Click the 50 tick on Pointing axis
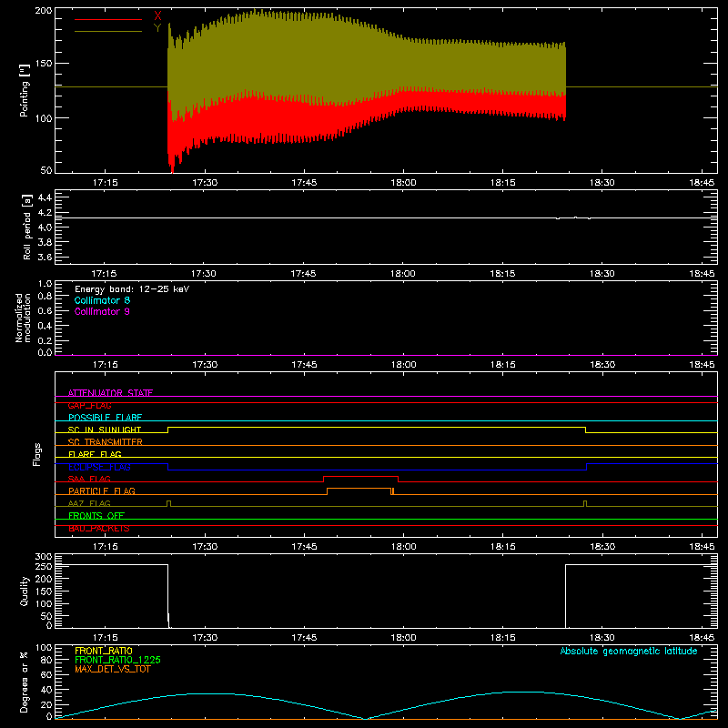Viewport: 728px width, 728px height. pyautogui.click(x=46, y=170)
